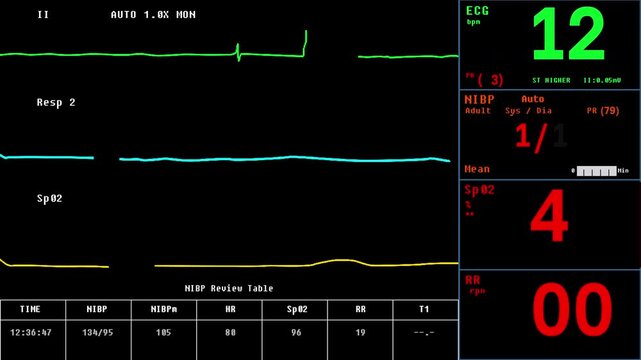Click the TIME column header
641x360 pixels.
pos(30,309)
